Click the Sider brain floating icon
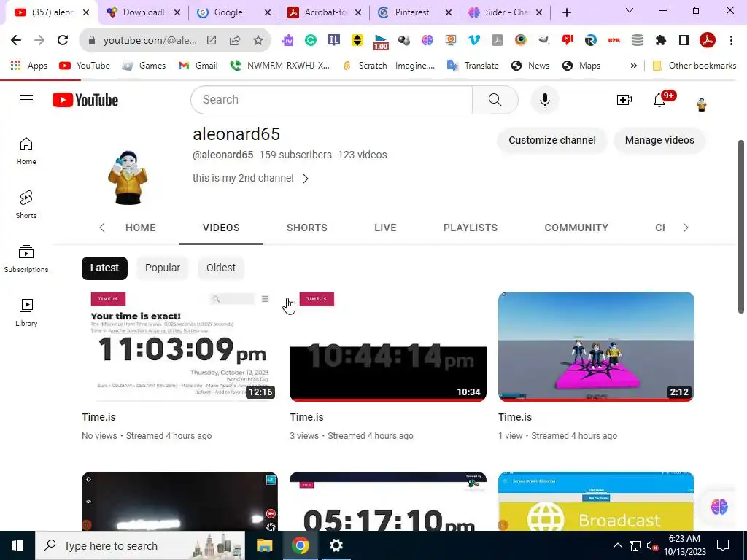 pos(719,506)
